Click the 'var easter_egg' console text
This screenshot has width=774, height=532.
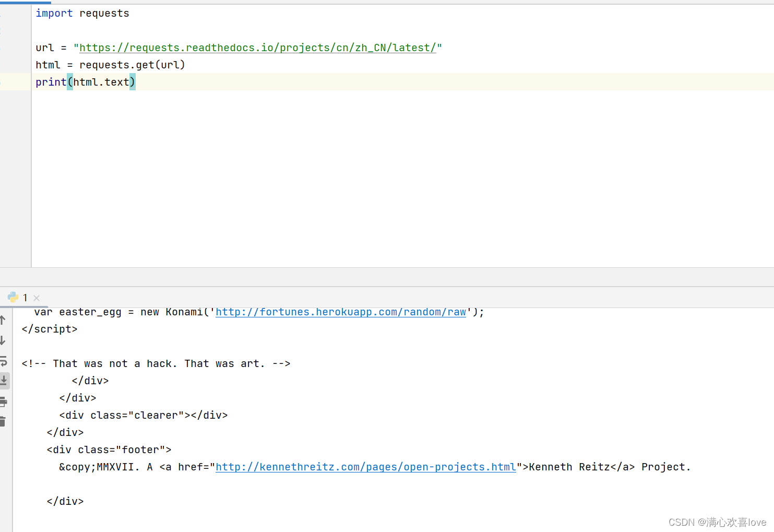tap(78, 312)
